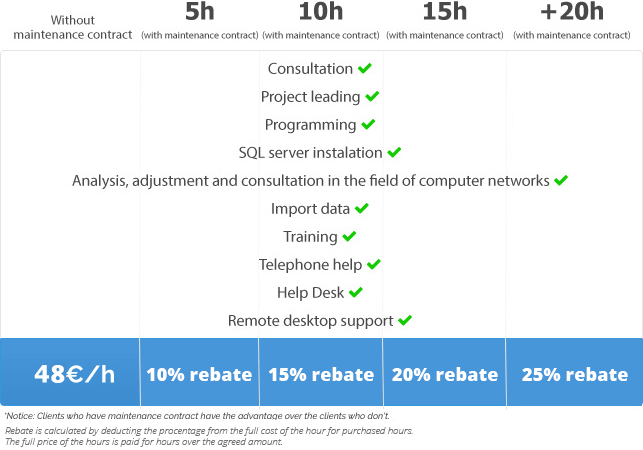The width and height of the screenshot is (643, 450).
Task: Click the 25% rebate block
Action: coord(575,372)
